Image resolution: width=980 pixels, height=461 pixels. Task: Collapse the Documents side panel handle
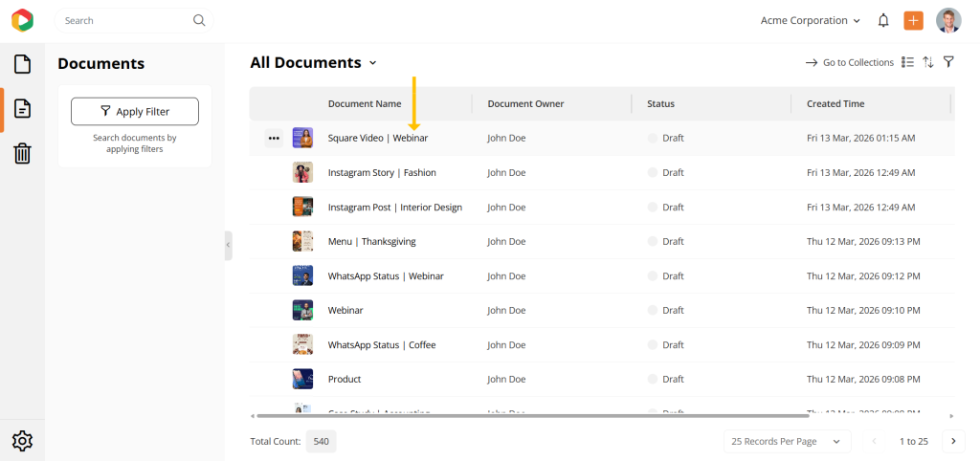pos(228,246)
